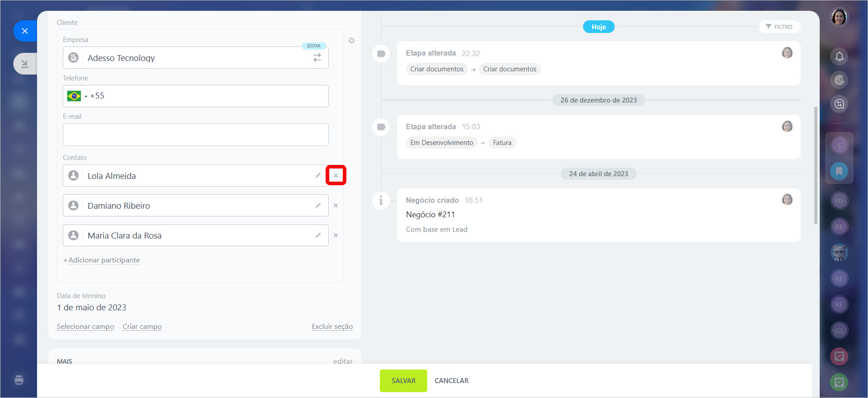868x398 pixels.
Task: Click the S avatar in right sidebar
Action: pos(839,145)
